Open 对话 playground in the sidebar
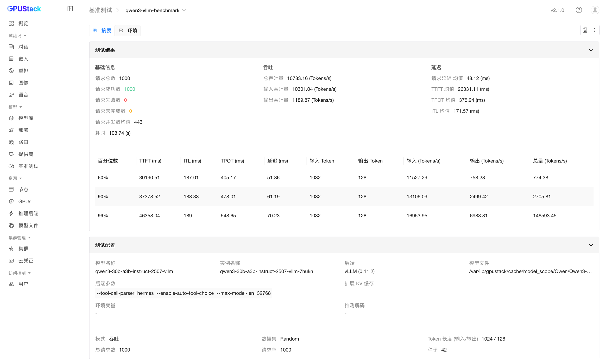 click(23, 47)
